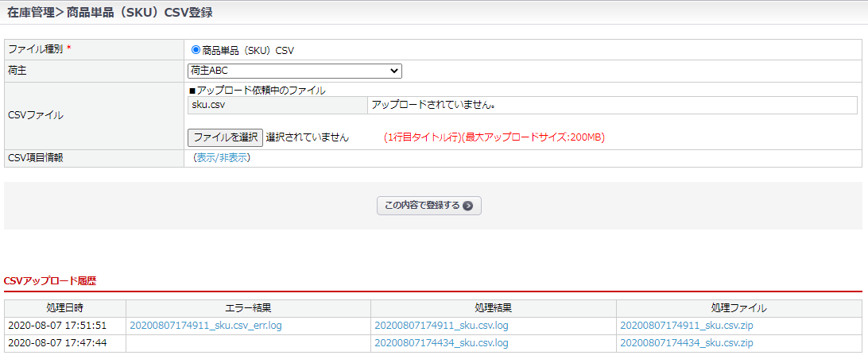
Task: Toggle CSV項目情報 via 表示/非表示 link
Action: pos(222,157)
